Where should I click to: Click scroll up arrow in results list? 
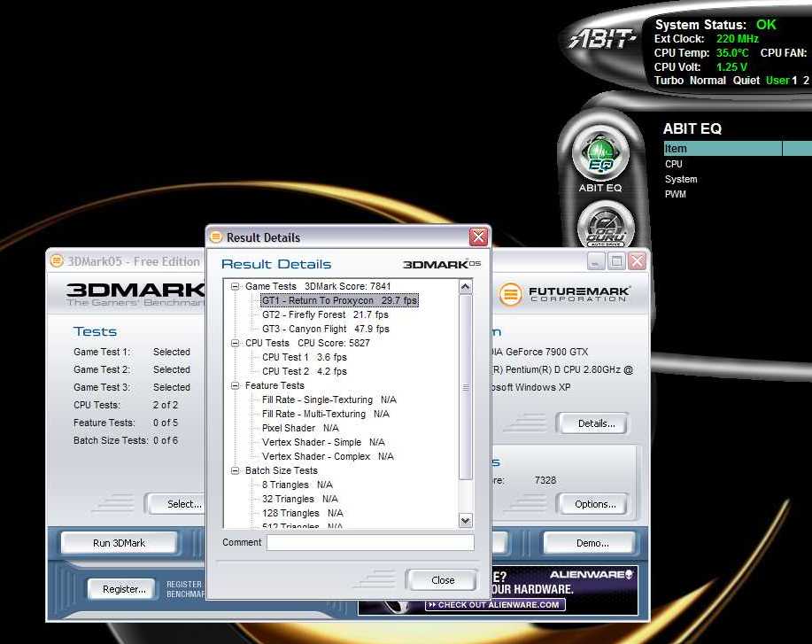pyautogui.click(x=465, y=286)
